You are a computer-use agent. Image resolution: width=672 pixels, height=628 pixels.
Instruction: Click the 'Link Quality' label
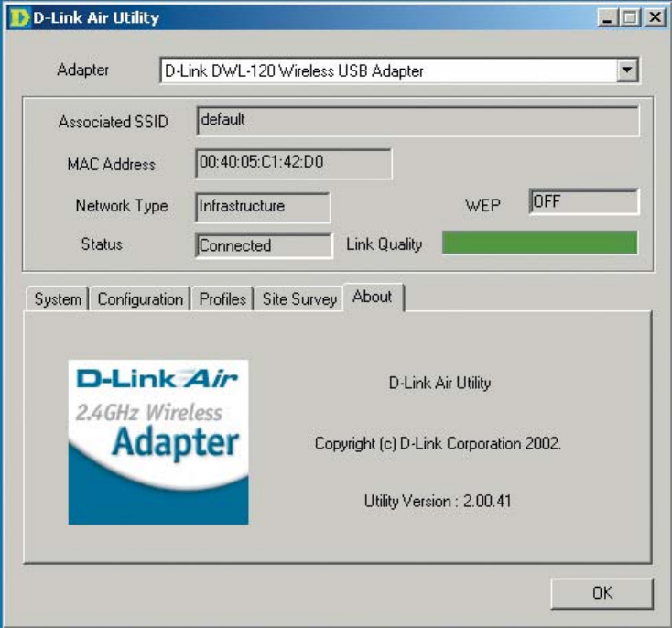(x=384, y=244)
